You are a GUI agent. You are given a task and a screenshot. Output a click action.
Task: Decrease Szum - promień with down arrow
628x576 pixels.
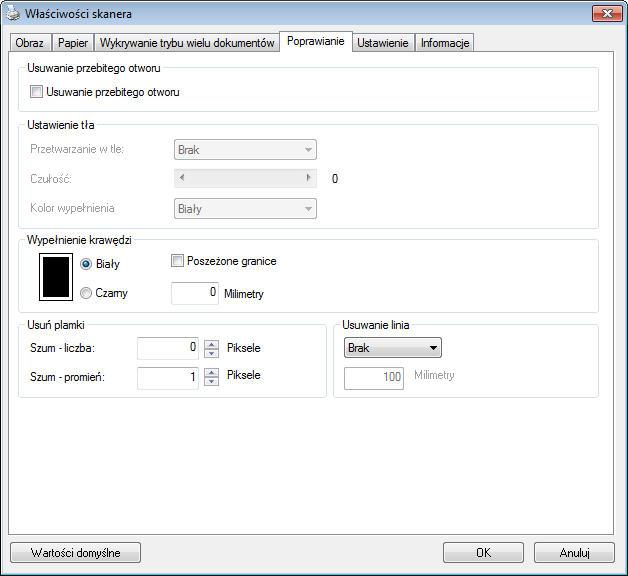click(211, 381)
